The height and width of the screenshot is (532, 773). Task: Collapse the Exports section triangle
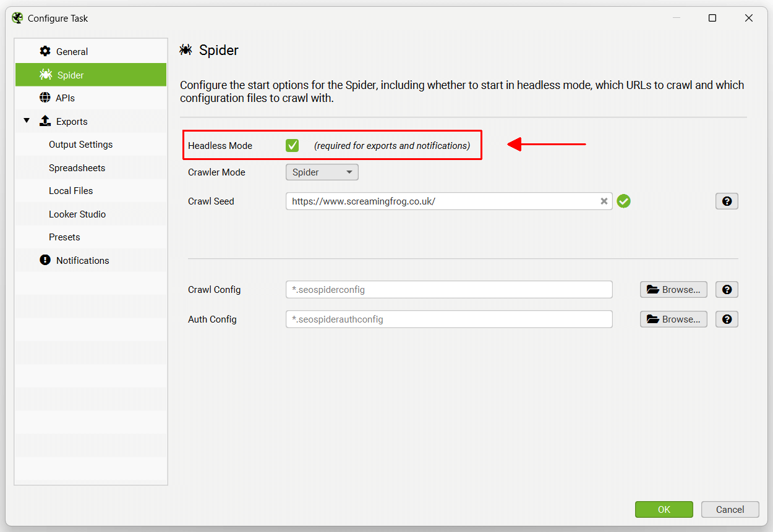(x=26, y=120)
